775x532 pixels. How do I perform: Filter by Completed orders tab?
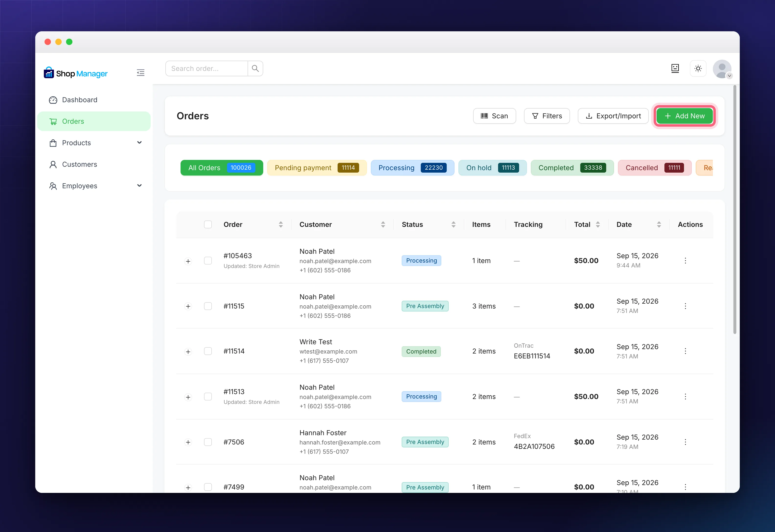click(x=572, y=168)
